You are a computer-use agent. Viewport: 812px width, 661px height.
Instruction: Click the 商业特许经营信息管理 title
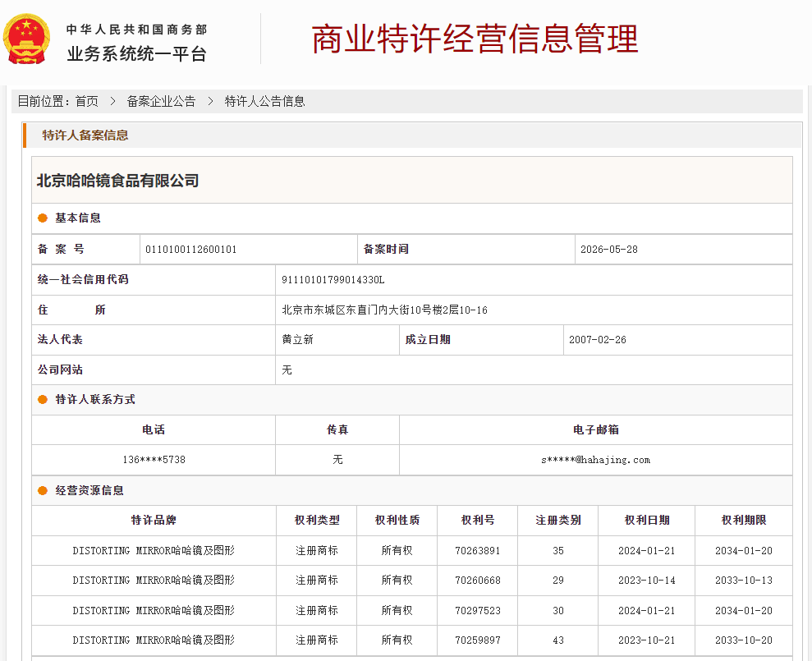[x=475, y=39]
